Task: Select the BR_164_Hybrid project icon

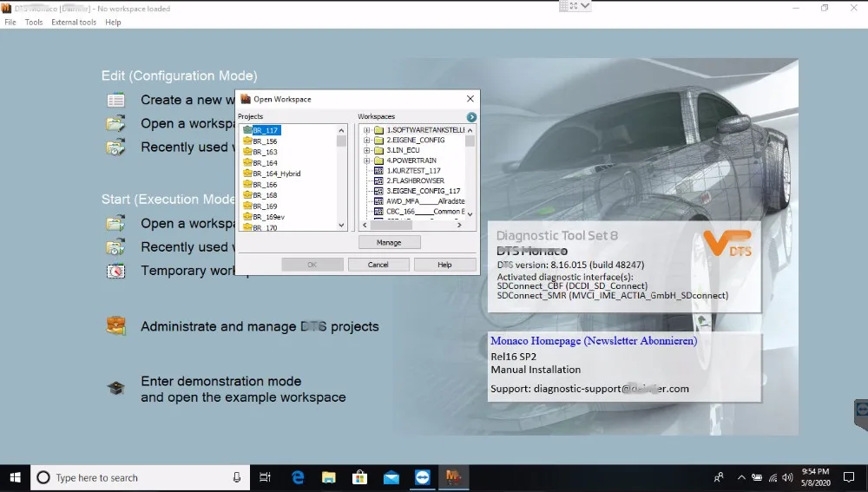Action: 247,174
